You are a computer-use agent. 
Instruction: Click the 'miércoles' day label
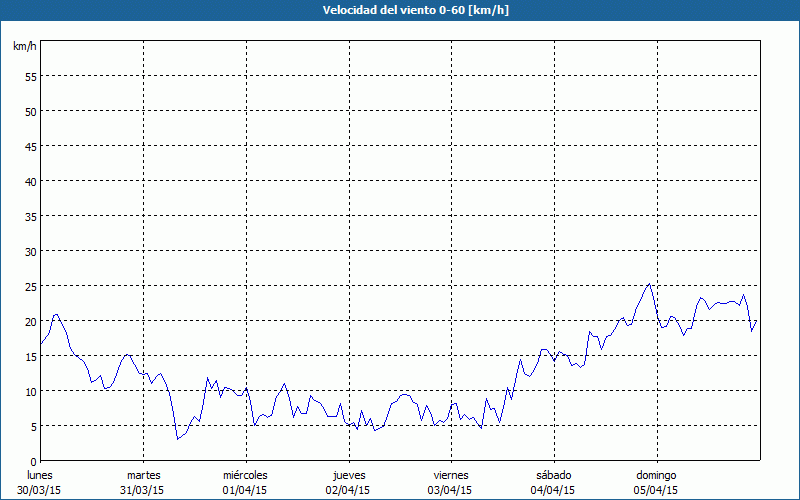(x=245, y=475)
